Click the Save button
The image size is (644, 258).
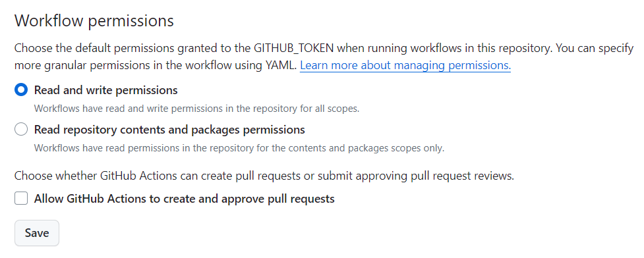click(37, 233)
